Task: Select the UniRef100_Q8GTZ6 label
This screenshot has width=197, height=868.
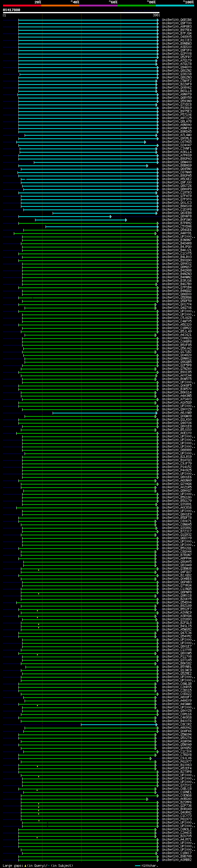Action: 176,186
